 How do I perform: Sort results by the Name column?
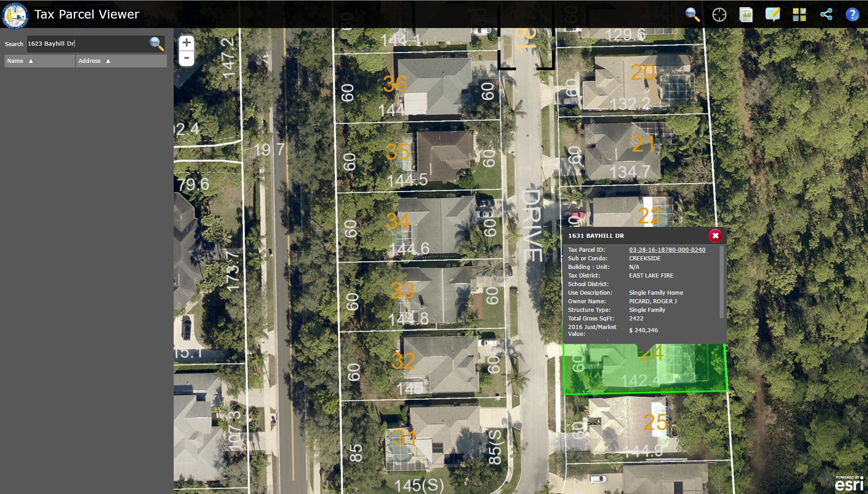tap(39, 61)
